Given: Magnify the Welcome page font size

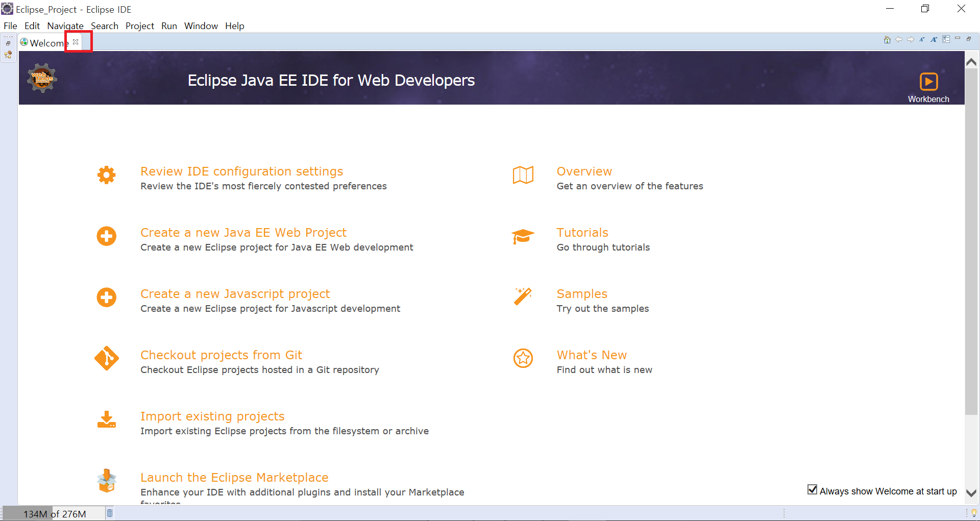Looking at the screenshot, I should point(934,39).
